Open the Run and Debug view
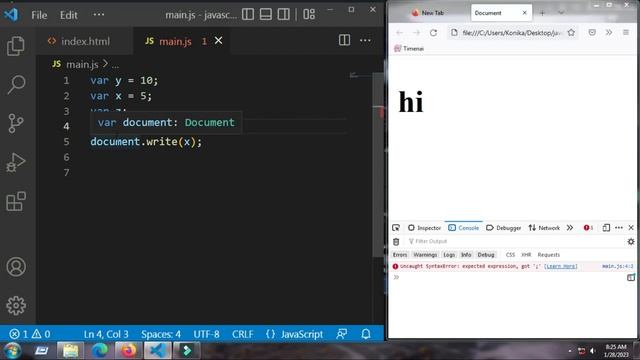The width and height of the screenshot is (640, 360). [x=16, y=162]
